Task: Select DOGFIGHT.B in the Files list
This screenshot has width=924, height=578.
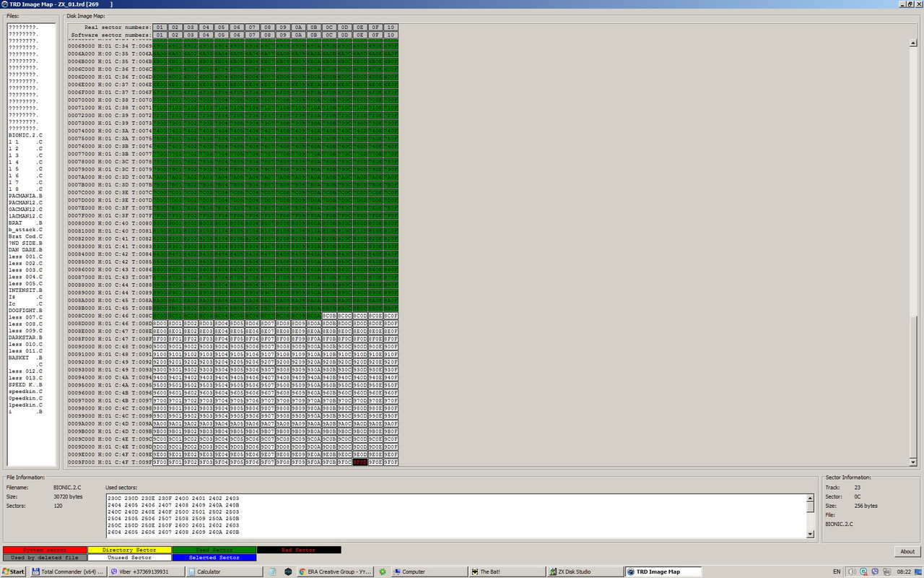Action: coord(25,310)
